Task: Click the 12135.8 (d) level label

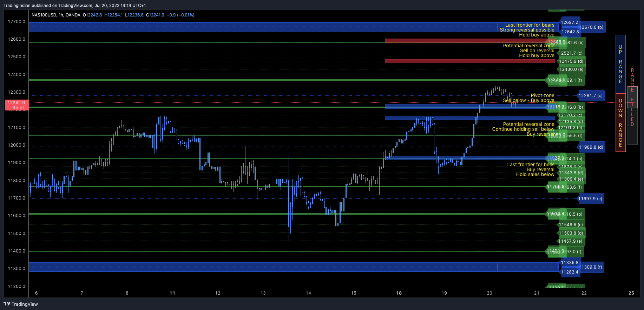Action: coord(571,122)
